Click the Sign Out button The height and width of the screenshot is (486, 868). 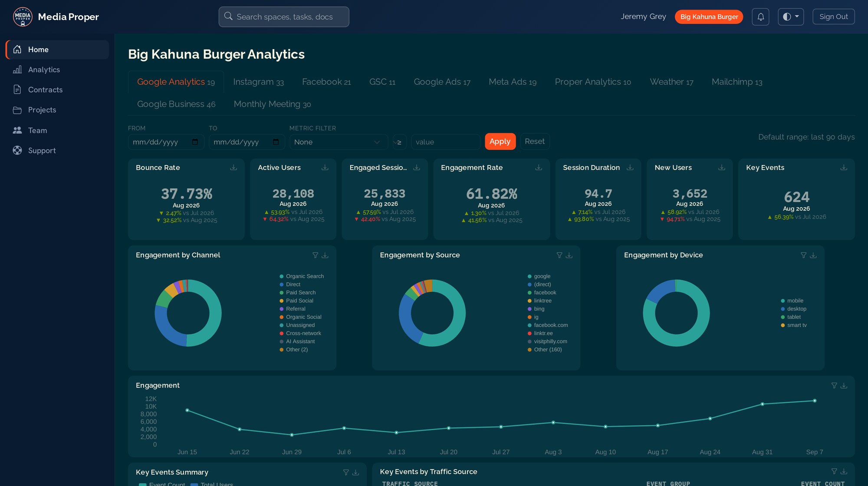[833, 17]
